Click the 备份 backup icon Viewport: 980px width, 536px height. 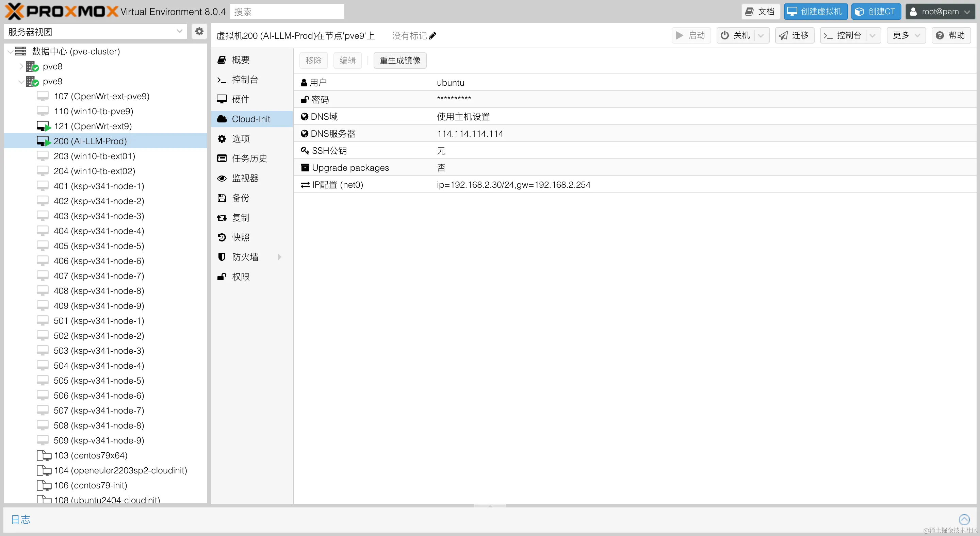click(x=222, y=198)
